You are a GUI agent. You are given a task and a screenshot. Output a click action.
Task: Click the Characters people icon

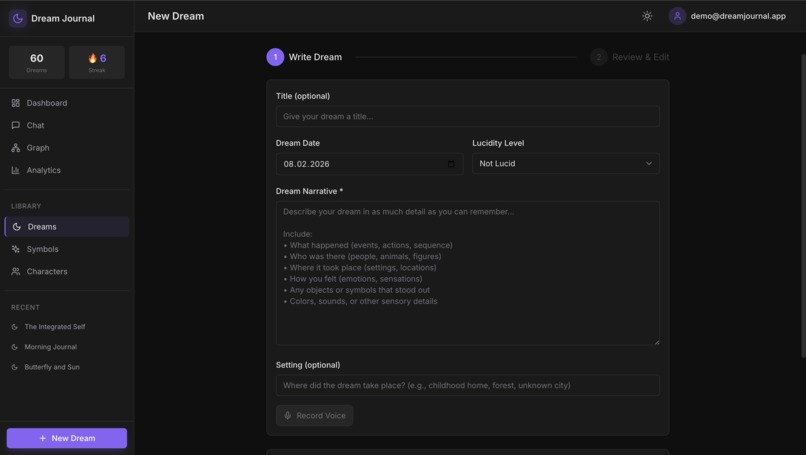[x=15, y=271]
